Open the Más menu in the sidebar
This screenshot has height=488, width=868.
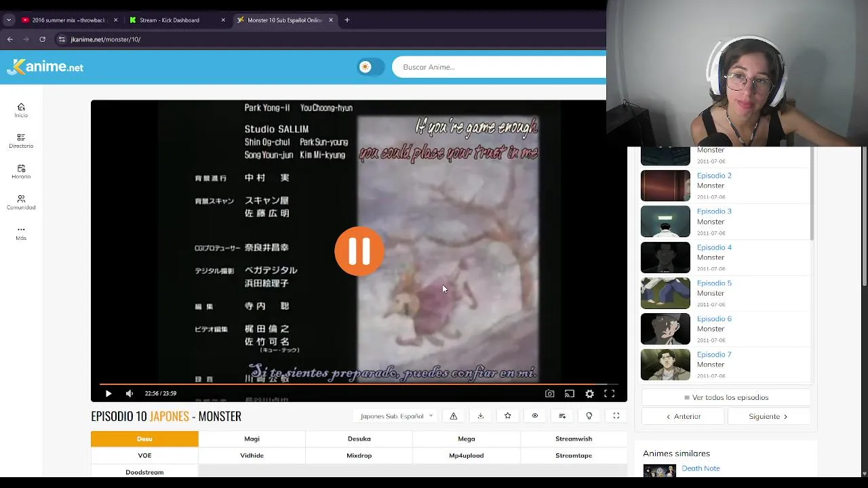coord(21,233)
